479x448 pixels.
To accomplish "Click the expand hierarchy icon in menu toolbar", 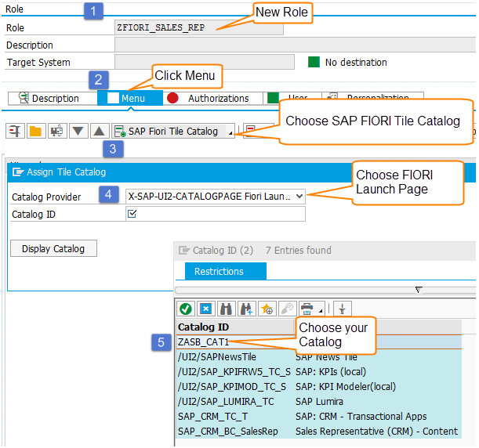I will click(15, 132).
